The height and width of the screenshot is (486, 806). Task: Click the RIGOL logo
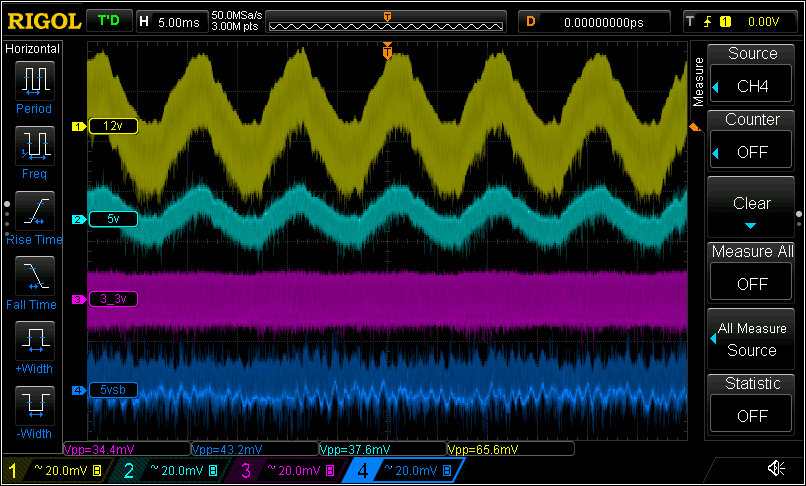[44, 22]
